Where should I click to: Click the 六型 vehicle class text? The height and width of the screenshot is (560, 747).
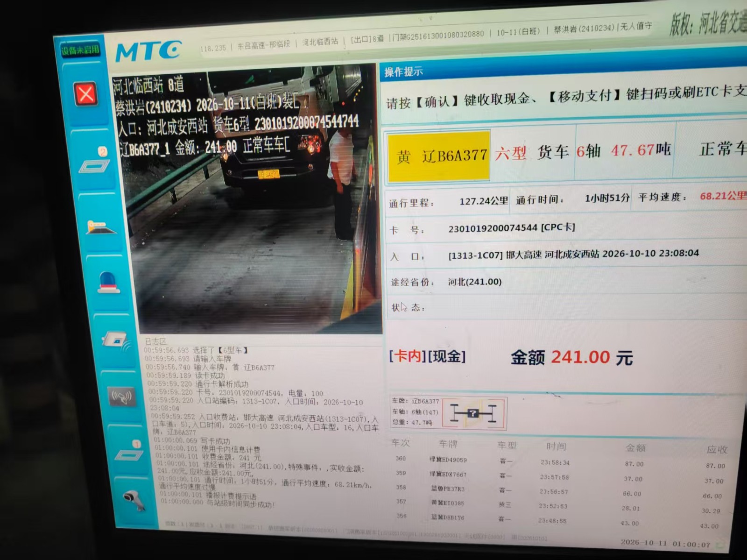pos(511,153)
